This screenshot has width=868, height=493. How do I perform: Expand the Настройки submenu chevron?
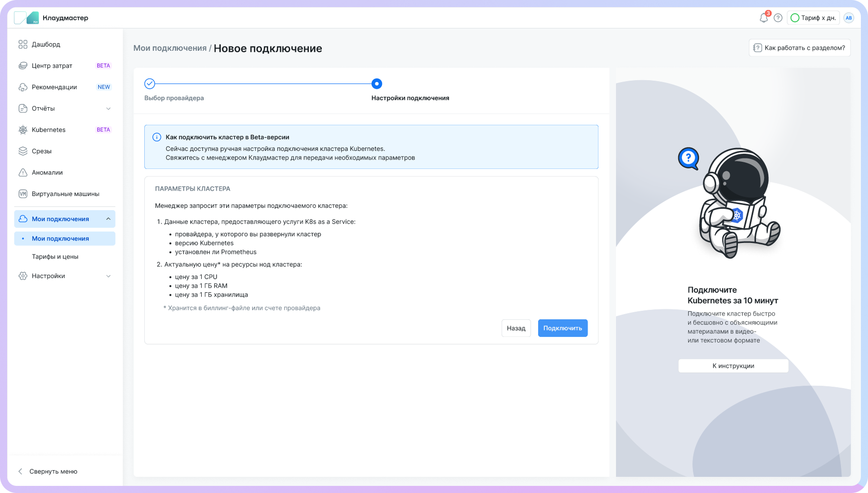click(x=108, y=276)
